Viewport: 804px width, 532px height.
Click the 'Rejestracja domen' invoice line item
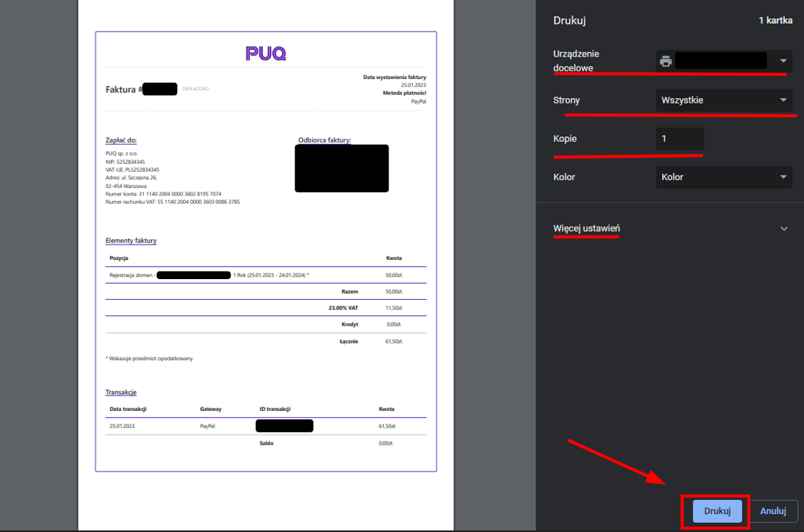tap(132, 274)
